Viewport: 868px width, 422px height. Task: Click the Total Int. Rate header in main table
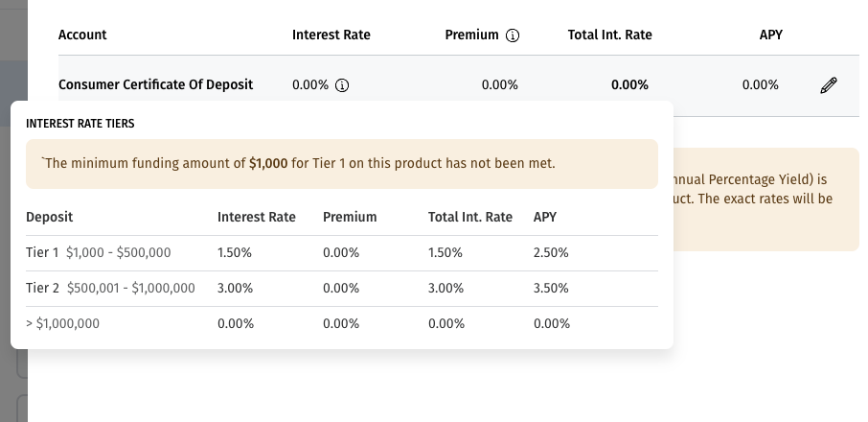click(609, 35)
